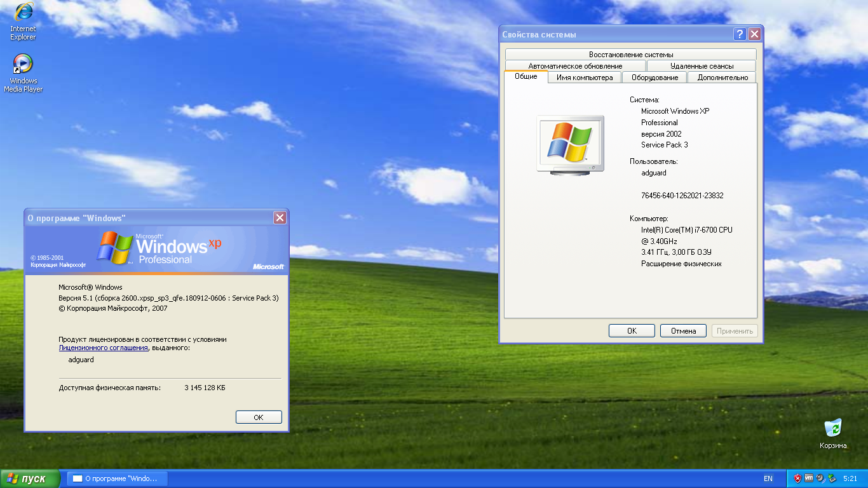
Task: Click the help question mark in Свойства системы
Action: pyautogui.click(x=740, y=34)
